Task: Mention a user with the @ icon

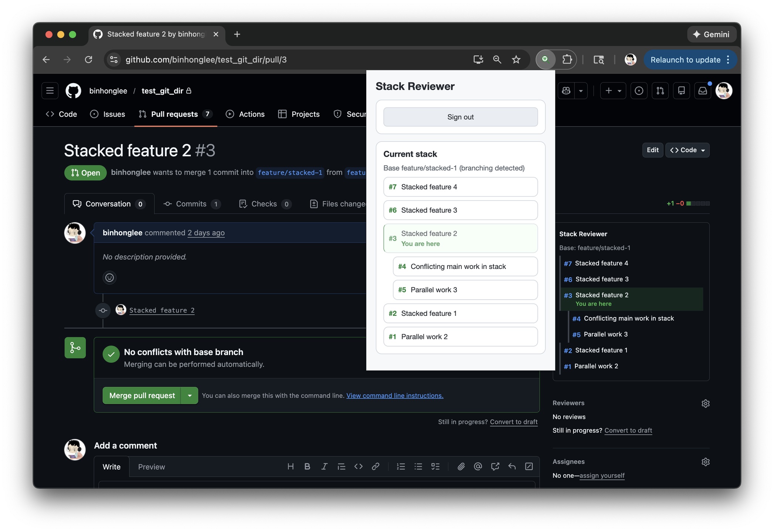Action: pyautogui.click(x=478, y=466)
